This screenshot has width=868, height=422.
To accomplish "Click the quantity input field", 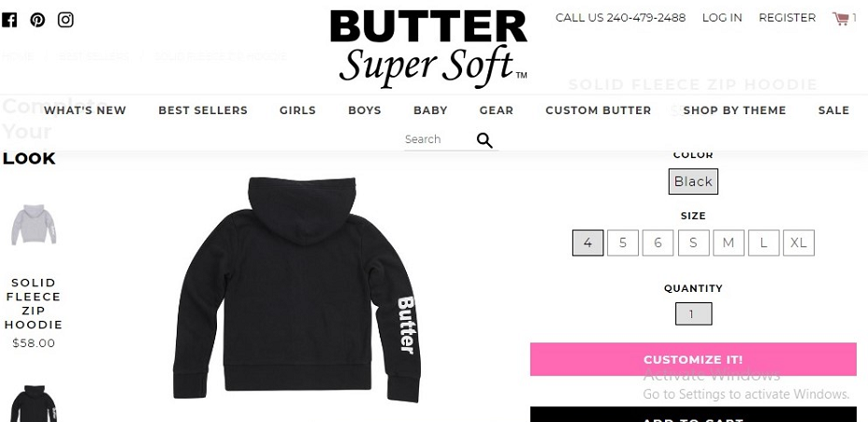I will point(693,314).
